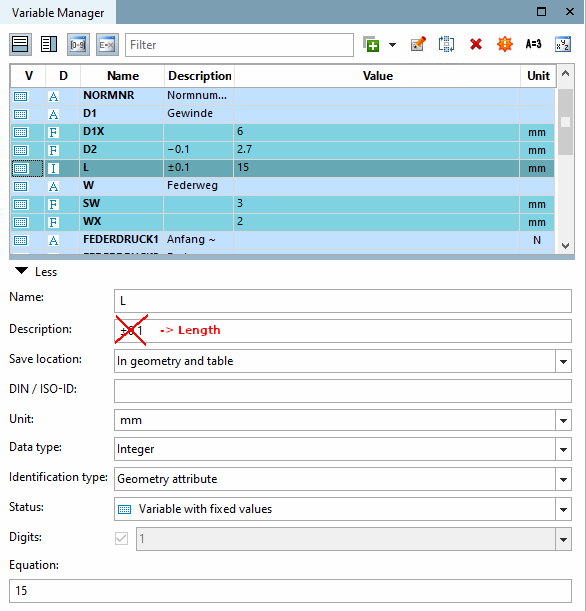Collapse the details with Less triangle
This screenshot has height=611, width=586.
pyautogui.click(x=21, y=271)
